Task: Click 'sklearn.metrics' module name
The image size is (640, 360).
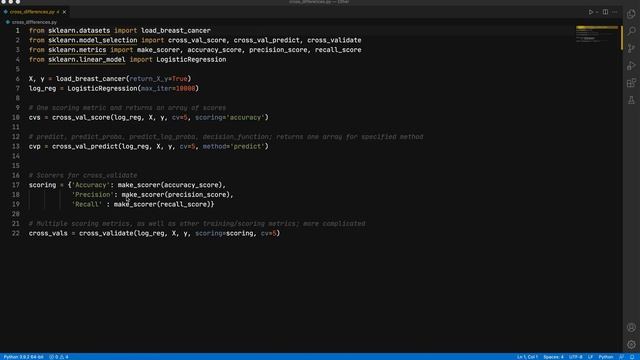Action: pos(77,50)
